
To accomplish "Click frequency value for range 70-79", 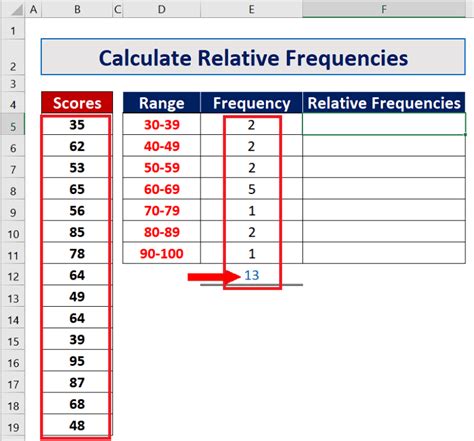I will pyautogui.click(x=251, y=210).
